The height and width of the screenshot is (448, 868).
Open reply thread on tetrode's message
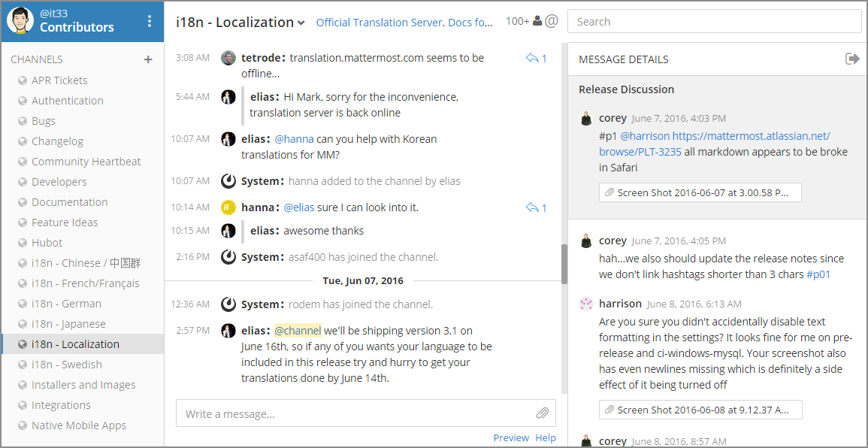[x=536, y=58]
